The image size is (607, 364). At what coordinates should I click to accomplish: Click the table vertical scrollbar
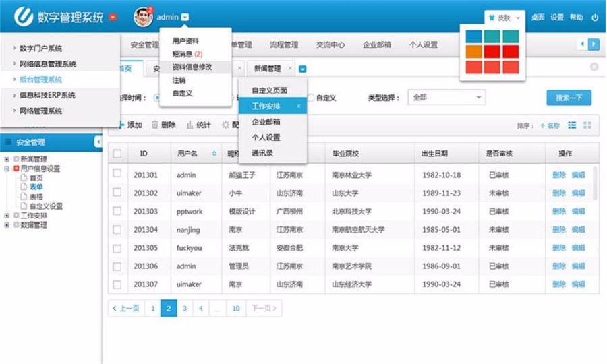(595, 183)
